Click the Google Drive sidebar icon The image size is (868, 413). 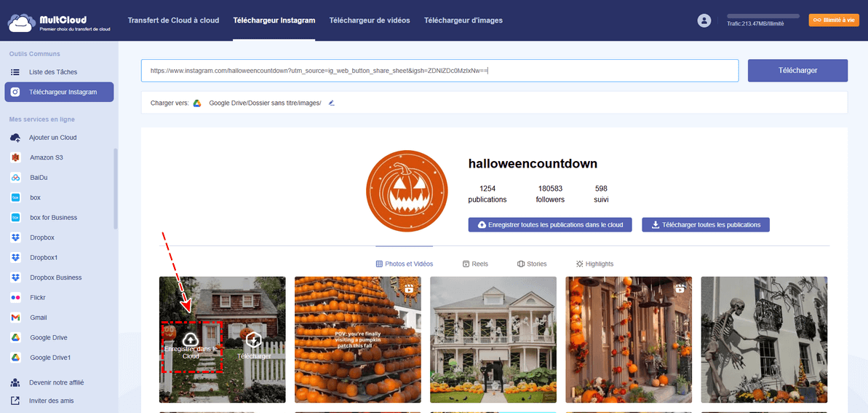pyautogui.click(x=15, y=337)
